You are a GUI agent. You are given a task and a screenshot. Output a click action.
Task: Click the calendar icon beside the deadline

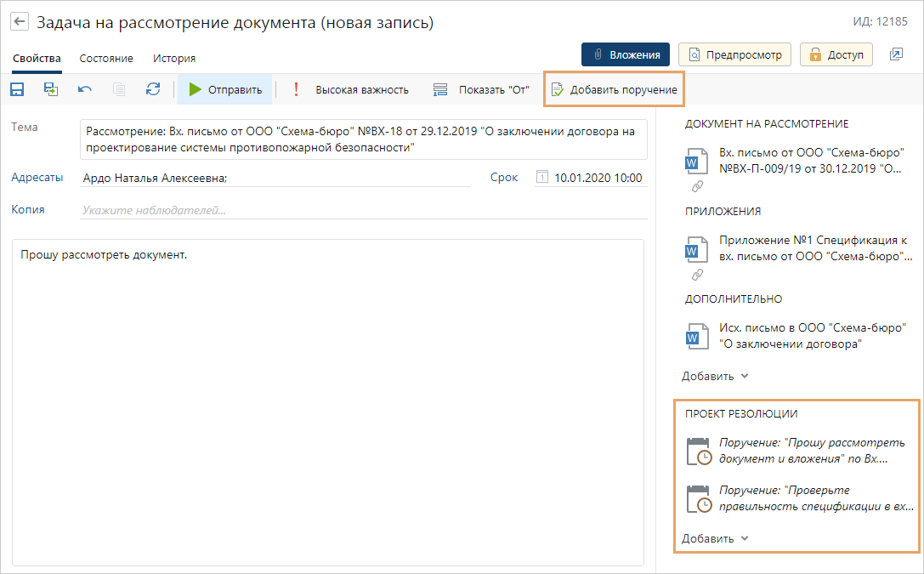(541, 178)
